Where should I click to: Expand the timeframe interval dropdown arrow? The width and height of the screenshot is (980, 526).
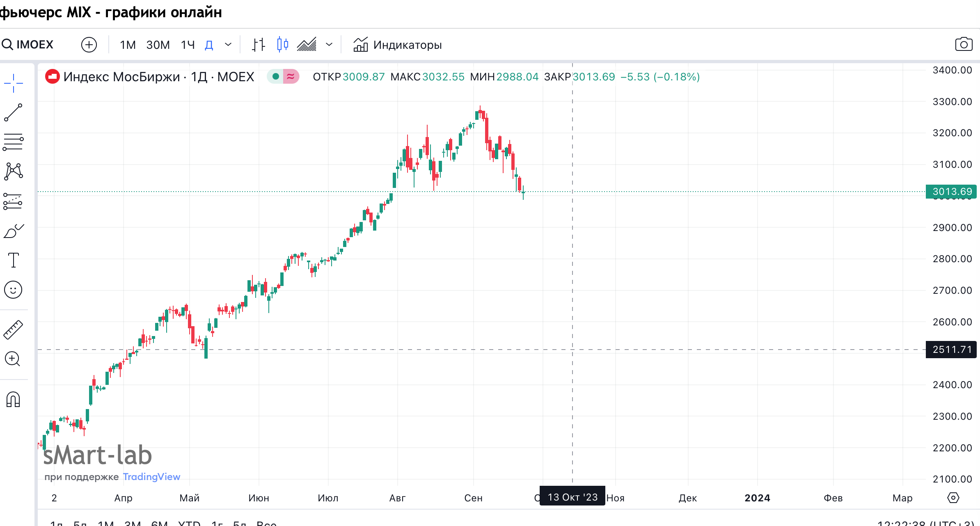(228, 44)
